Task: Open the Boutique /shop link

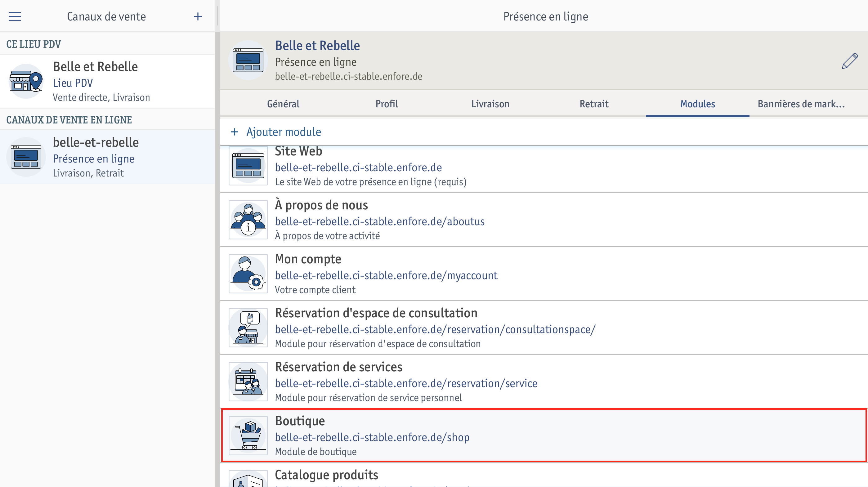Action: (372, 437)
